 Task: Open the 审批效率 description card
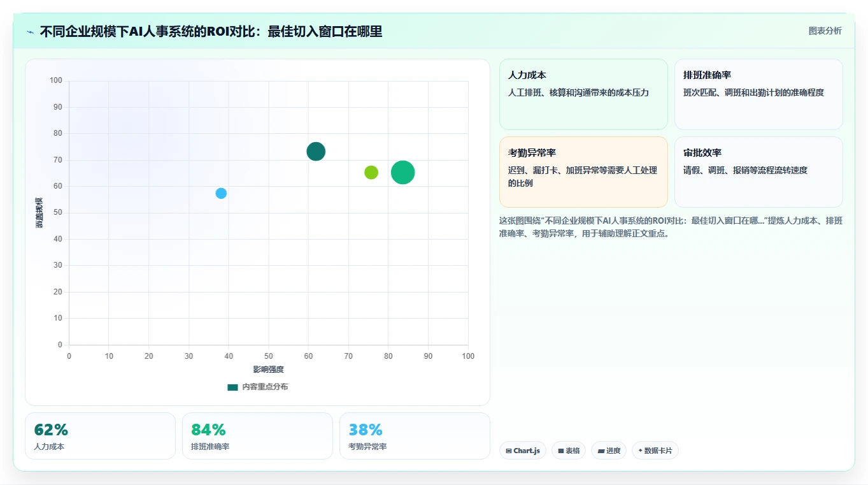[758, 172]
